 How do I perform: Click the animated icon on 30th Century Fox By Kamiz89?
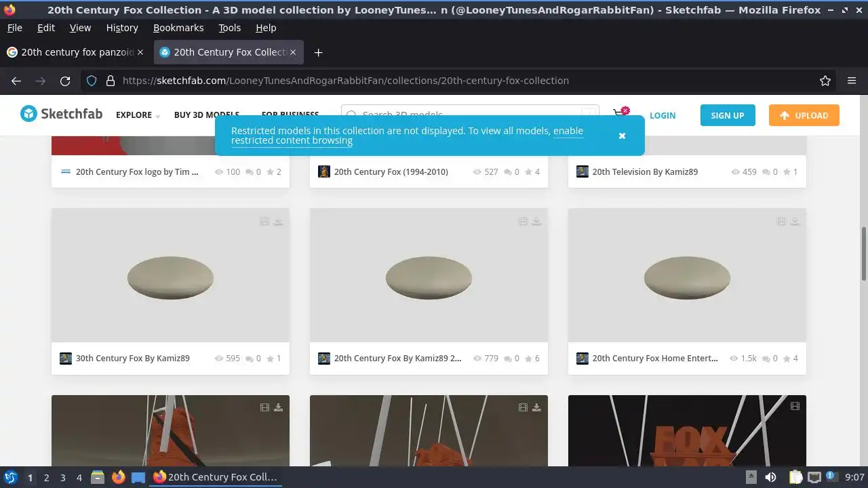tap(264, 221)
